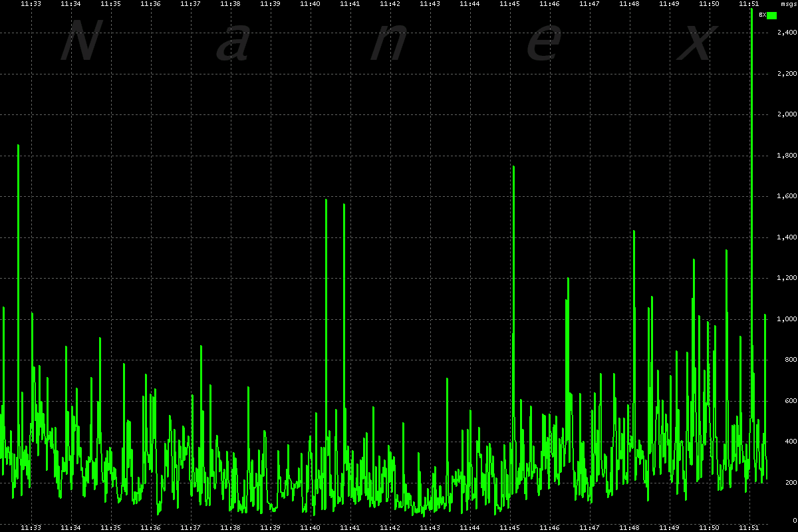Click 11:45 on the bottom time axis
Image resolution: width=798 pixels, height=532 pixels.
(509, 527)
